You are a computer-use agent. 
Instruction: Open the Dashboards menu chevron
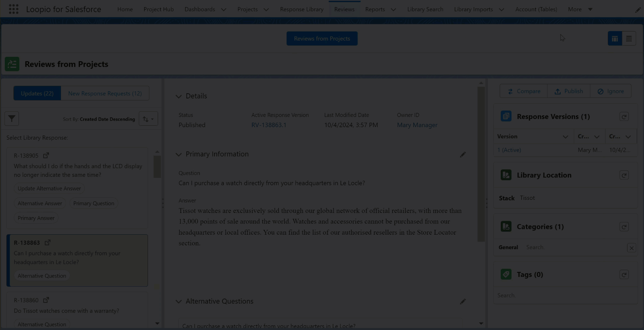point(224,9)
